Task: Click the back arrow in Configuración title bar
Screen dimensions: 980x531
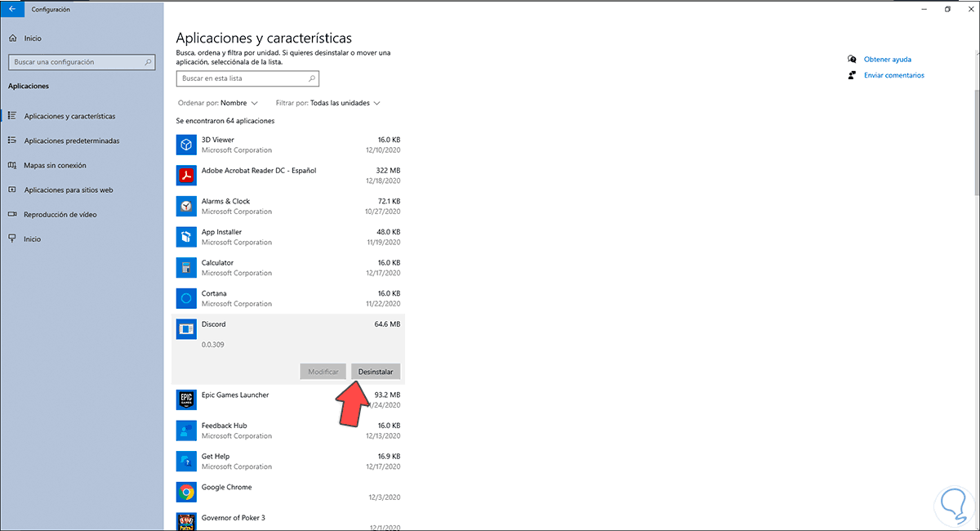Action: 12,9
